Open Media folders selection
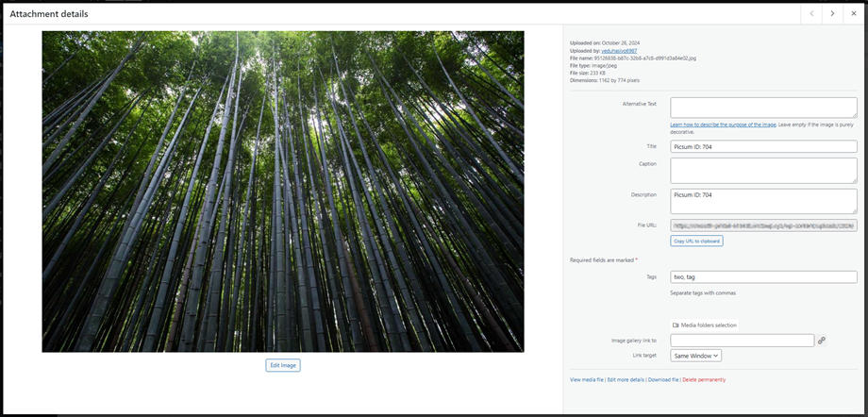 coord(703,325)
